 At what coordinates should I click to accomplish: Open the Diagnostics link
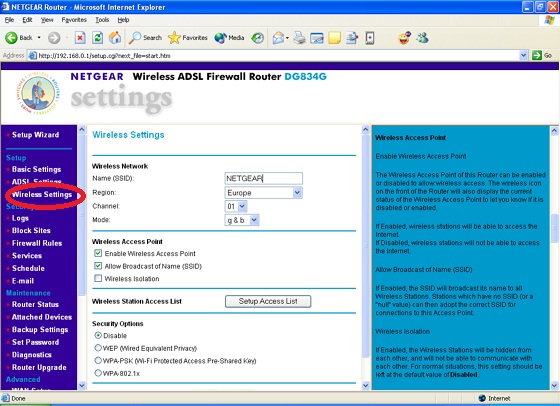[32, 355]
